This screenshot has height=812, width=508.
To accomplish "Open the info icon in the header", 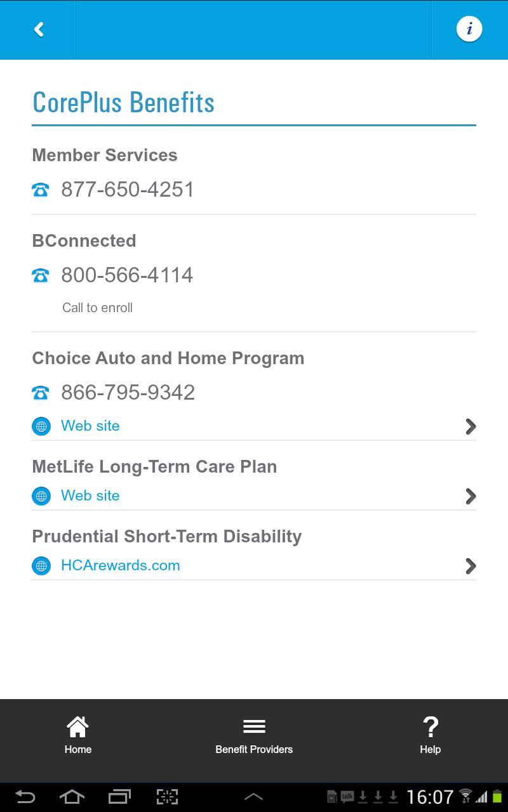I will (x=469, y=29).
